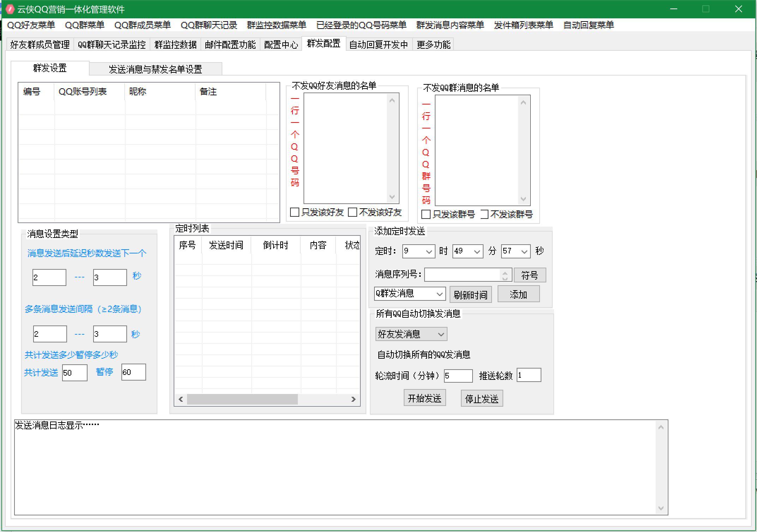The height and width of the screenshot is (532, 757).
Task: Switch to the 邮件配置功能 tab
Action: [x=230, y=44]
